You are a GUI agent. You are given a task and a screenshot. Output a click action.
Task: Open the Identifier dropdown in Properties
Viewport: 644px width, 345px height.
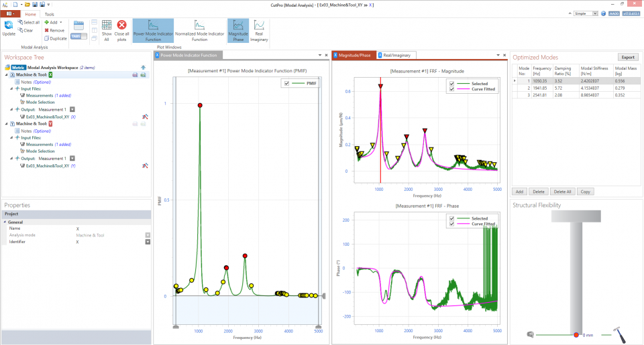coord(148,242)
